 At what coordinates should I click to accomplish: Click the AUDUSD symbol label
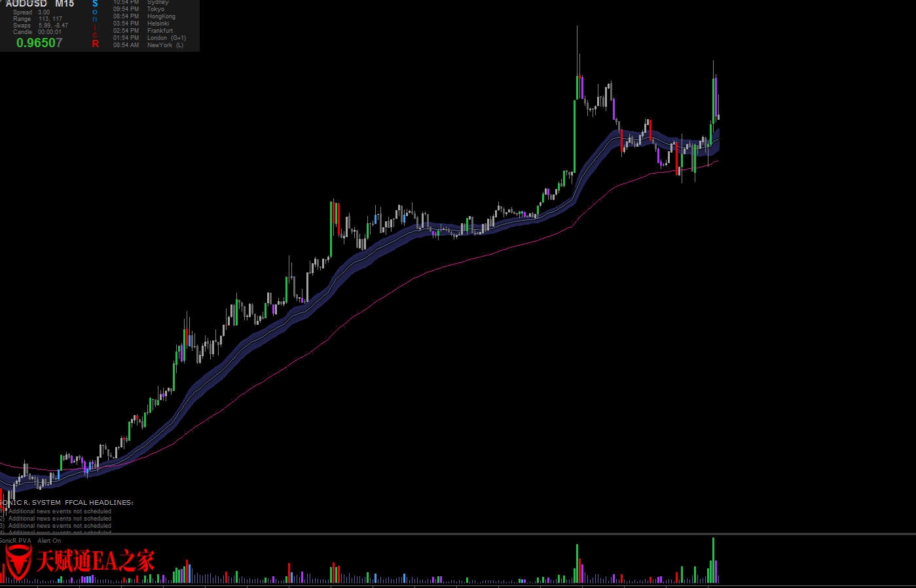coord(26,3)
